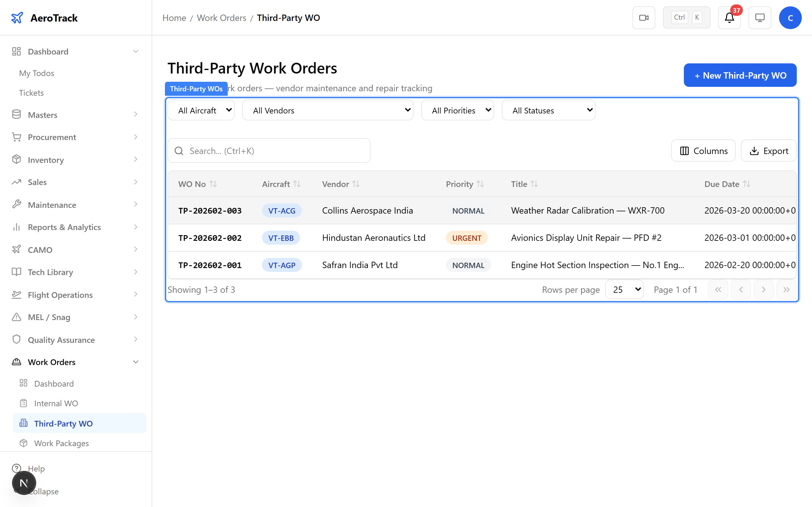Open user avatar C menu

coord(790,18)
